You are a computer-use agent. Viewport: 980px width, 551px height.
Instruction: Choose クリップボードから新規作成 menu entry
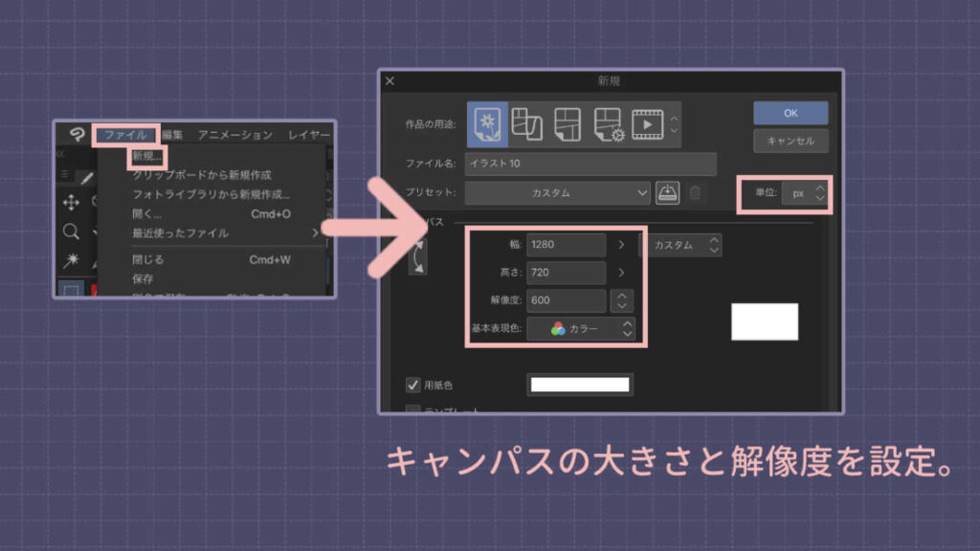(x=202, y=175)
